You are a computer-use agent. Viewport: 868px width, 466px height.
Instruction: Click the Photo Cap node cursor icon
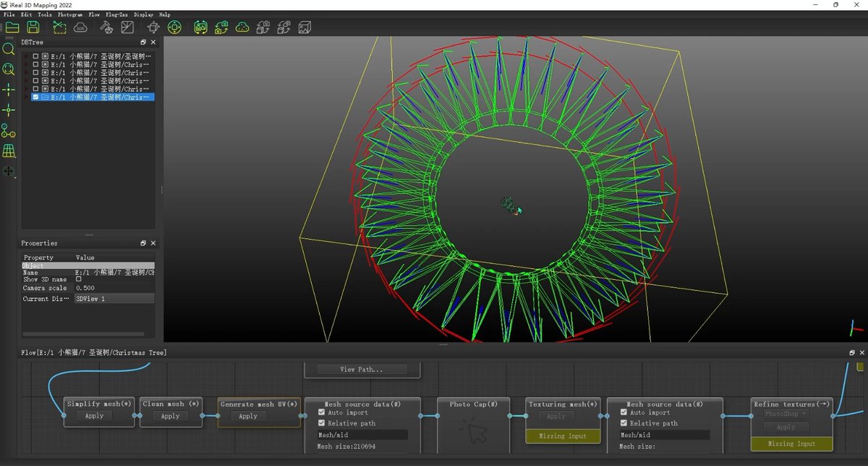474,432
